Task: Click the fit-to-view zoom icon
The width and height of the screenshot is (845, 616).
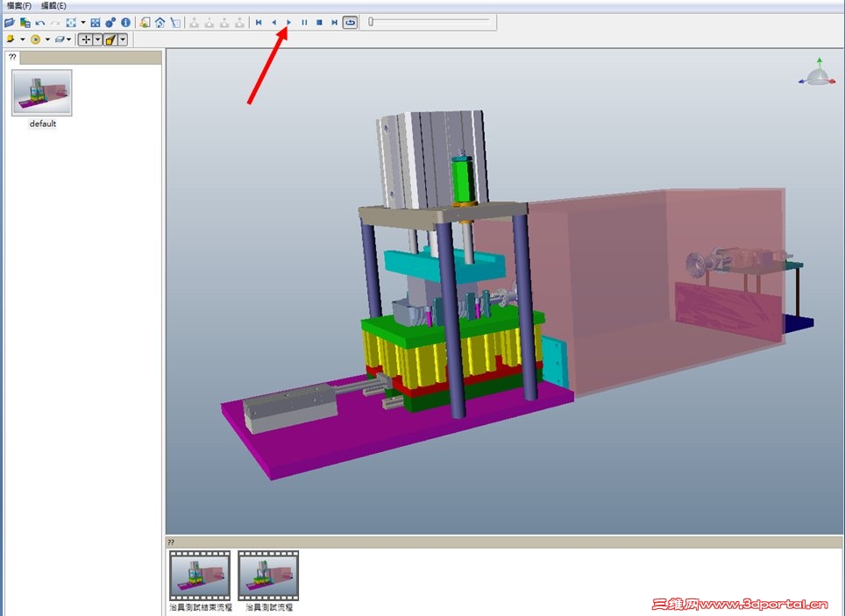Action: (71, 23)
